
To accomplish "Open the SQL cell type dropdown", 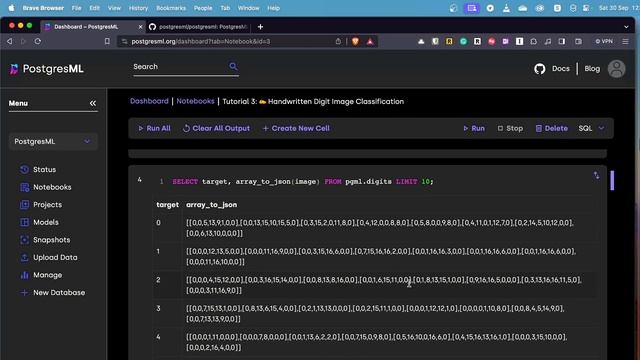I will [x=591, y=128].
